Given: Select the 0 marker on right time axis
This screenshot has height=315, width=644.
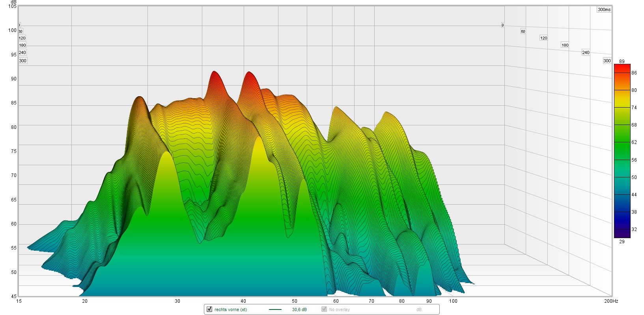Looking at the screenshot, I should pos(502,25).
